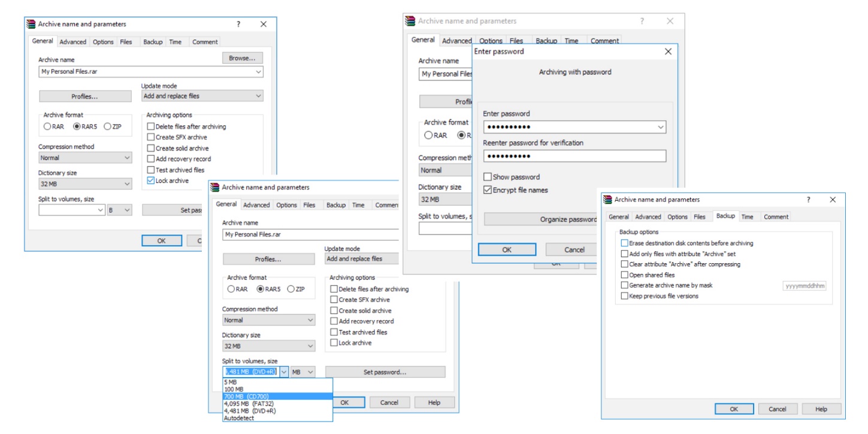Click the question mark help icon in the Backup options dialog
Viewport: 868px width, 434px height.
(x=809, y=200)
